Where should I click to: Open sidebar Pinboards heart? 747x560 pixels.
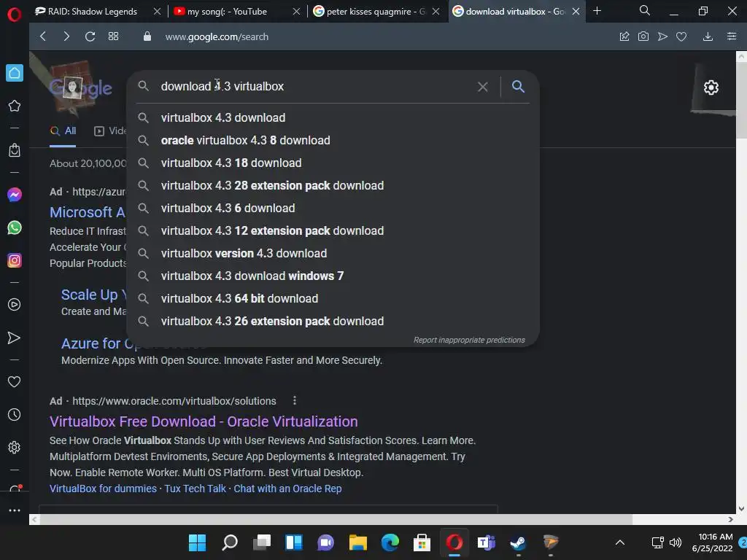tap(15, 382)
